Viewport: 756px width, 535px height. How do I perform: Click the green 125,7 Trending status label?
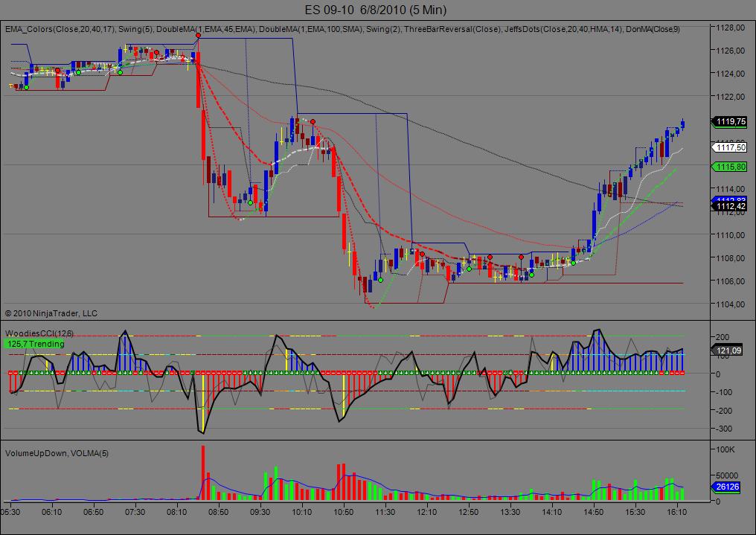[x=35, y=344]
